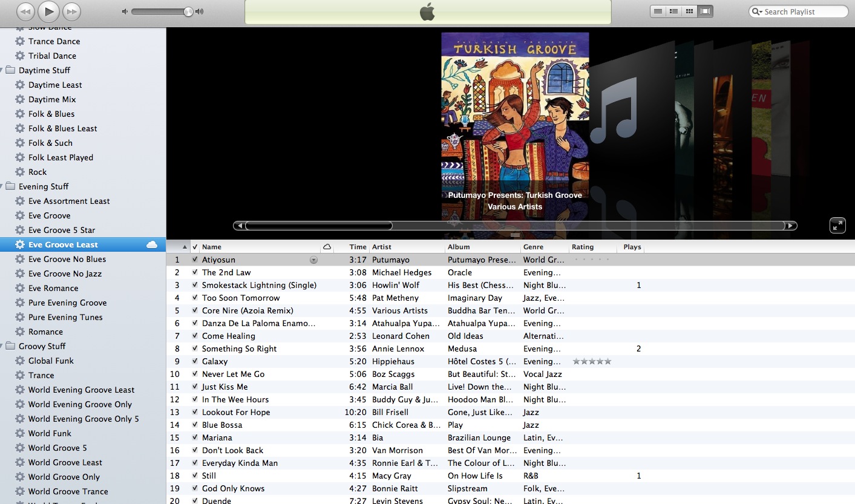Click the Eve Romance gear icon

click(x=20, y=288)
